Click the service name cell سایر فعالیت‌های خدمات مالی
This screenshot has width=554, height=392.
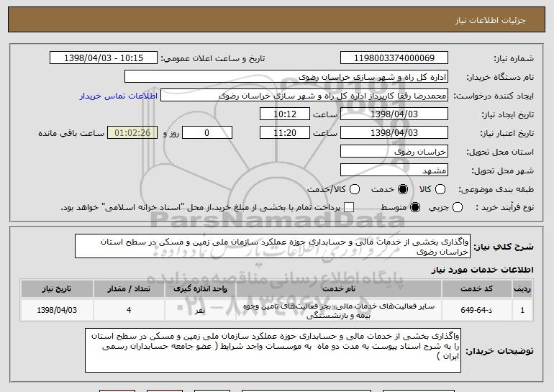point(339,311)
